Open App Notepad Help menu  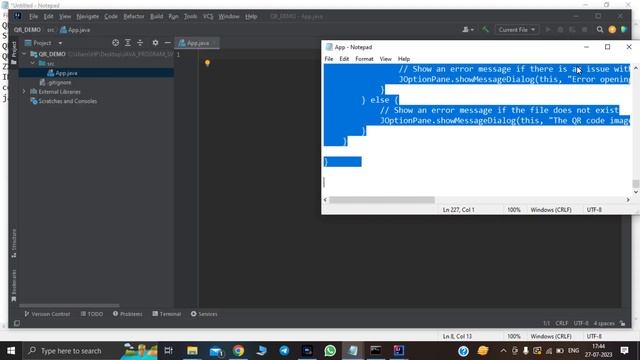coord(404,59)
